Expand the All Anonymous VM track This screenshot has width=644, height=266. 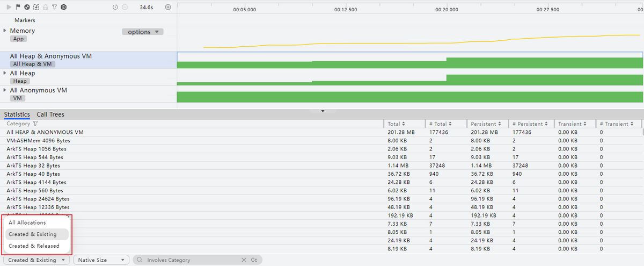(x=5, y=90)
